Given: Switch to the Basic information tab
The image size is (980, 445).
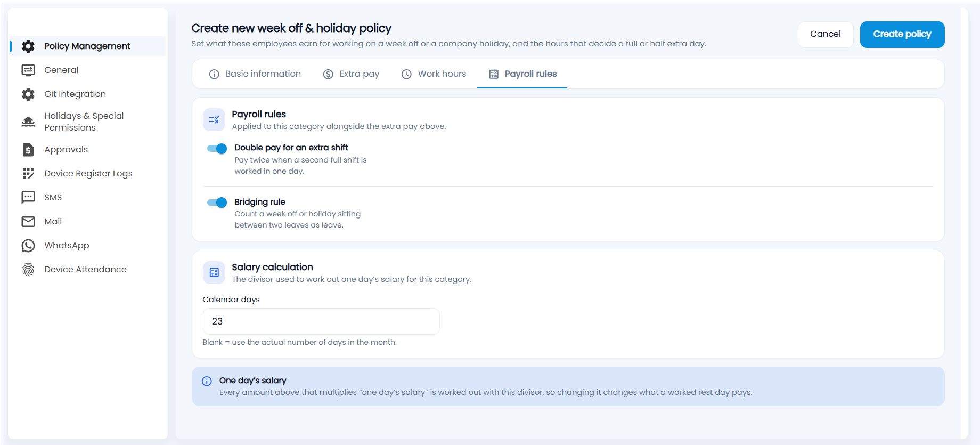Looking at the screenshot, I should pos(255,74).
